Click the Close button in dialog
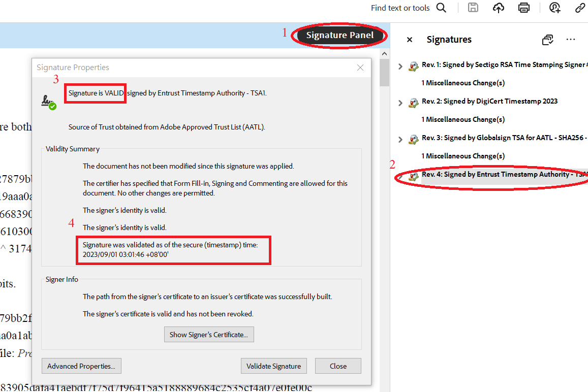This screenshot has height=392, width=588. tap(338, 366)
